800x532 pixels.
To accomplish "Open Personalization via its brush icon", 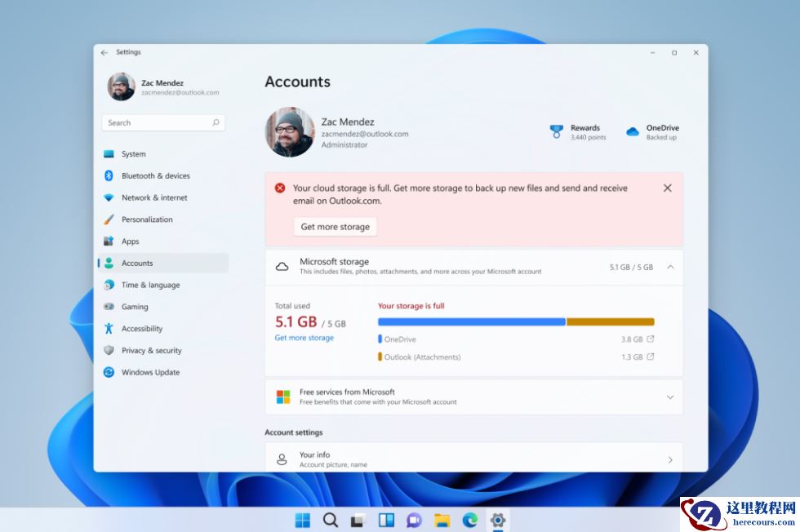I will click(x=109, y=219).
